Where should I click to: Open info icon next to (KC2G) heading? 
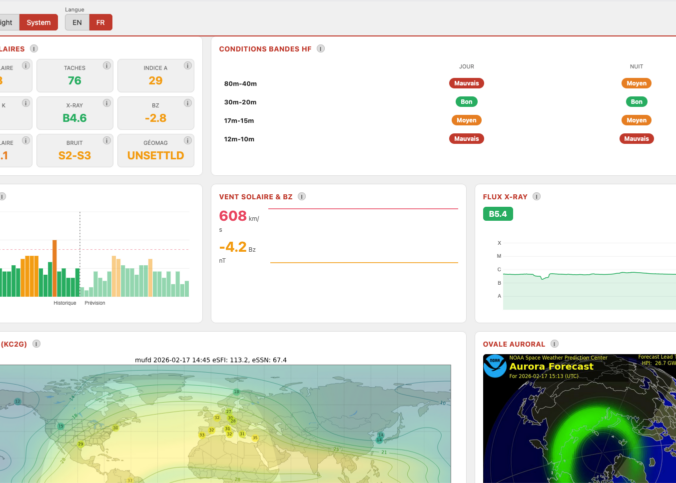tap(36, 343)
